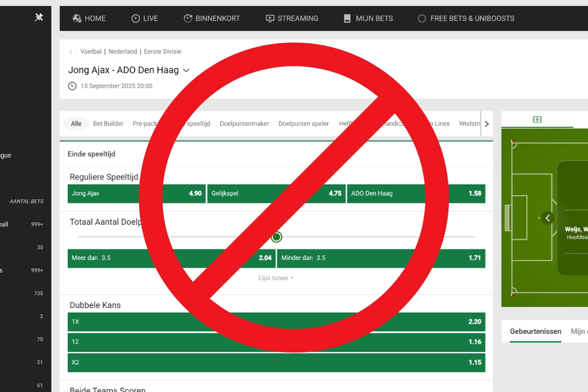Bet on Minder dan 3.5 at 1.71
The image size is (588, 392).
[x=381, y=258]
